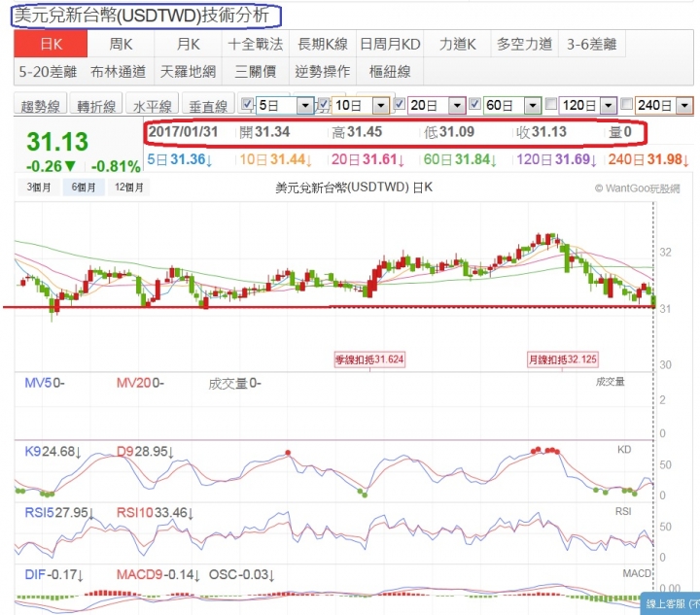Select the 日K tab

51,44
